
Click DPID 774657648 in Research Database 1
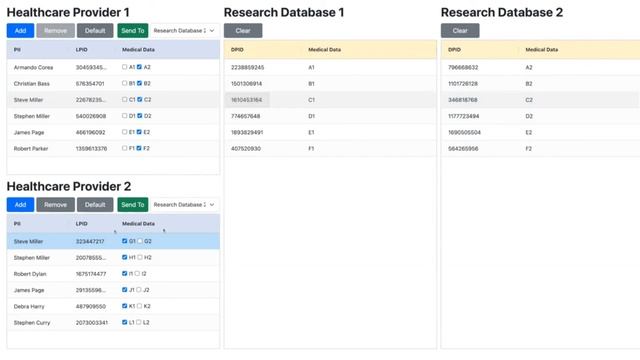coord(245,116)
